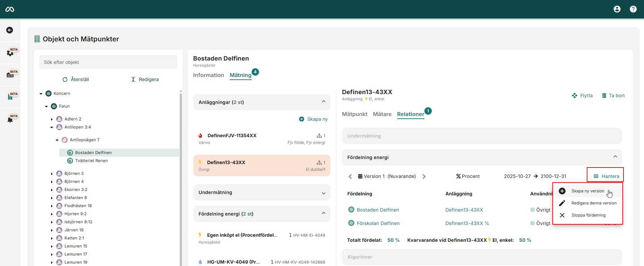Click the Ta bort trash icon

tap(604, 96)
